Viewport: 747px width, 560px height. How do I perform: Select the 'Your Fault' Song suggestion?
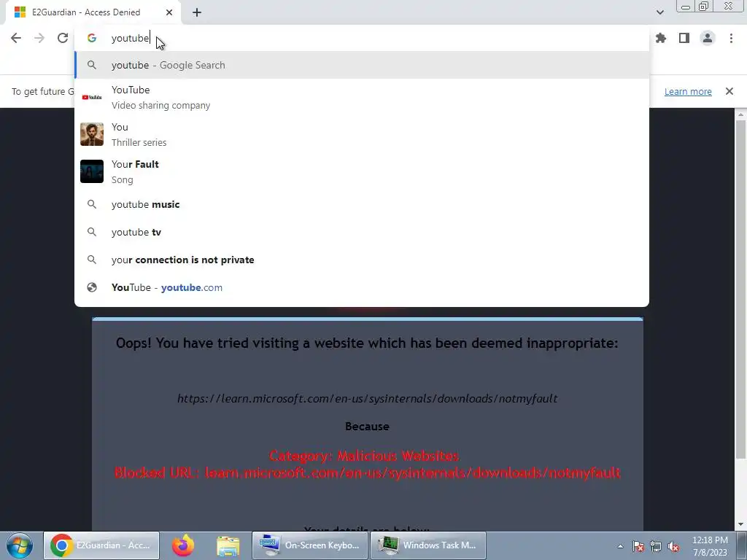tap(362, 171)
